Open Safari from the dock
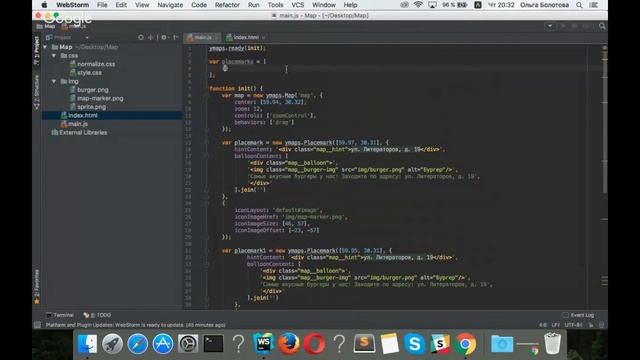Screen dimensions: 640x360 coord(138,344)
